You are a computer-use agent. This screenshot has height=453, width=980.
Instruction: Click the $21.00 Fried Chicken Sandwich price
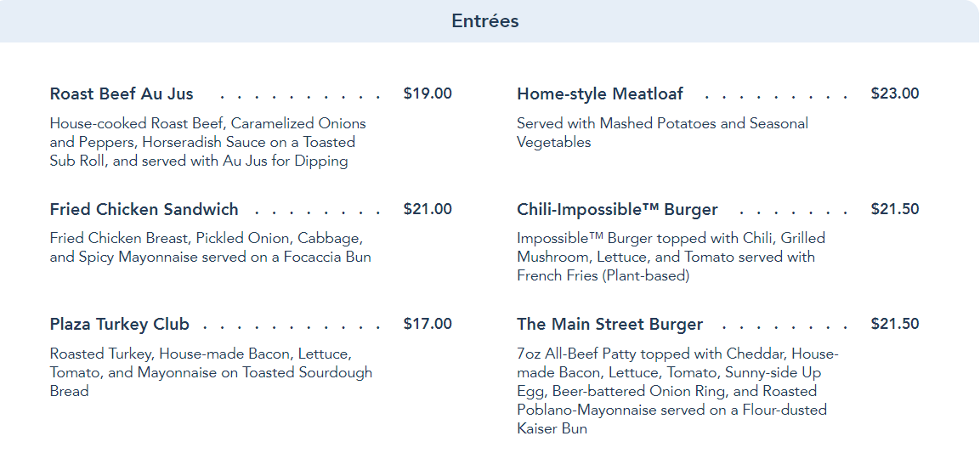428,209
